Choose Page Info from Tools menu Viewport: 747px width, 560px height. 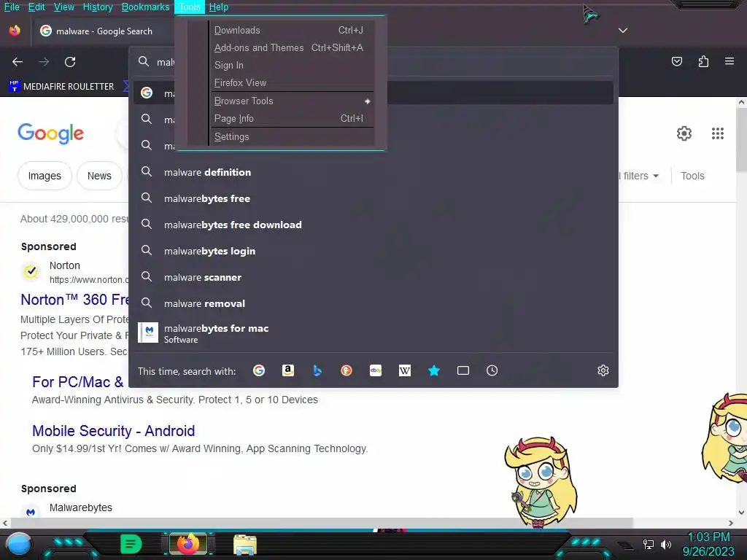point(292,119)
